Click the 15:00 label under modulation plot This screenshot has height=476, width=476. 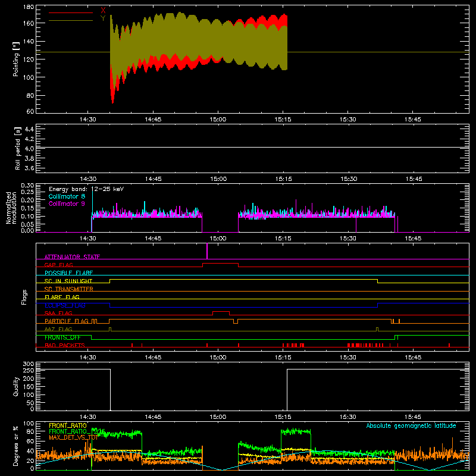tap(218, 239)
